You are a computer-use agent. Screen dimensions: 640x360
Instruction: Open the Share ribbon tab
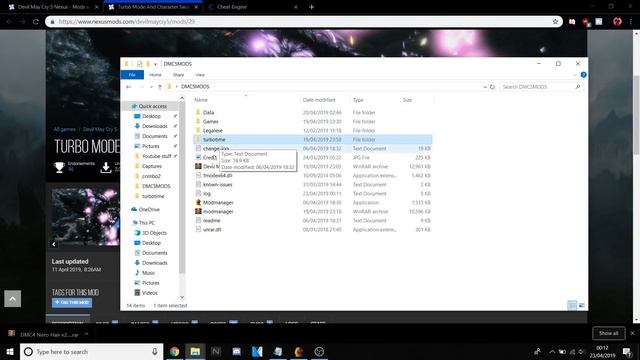point(178,75)
